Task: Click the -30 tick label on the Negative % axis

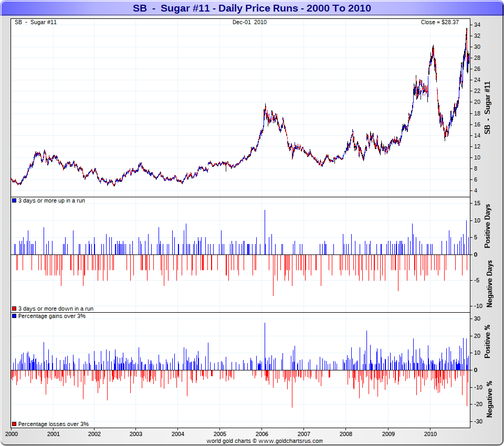Action: (478, 421)
